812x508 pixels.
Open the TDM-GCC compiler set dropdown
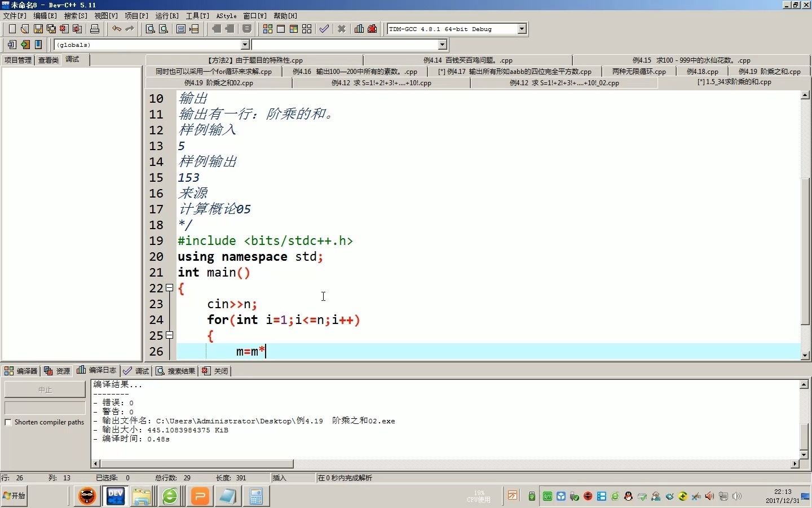[x=522, y=29]
